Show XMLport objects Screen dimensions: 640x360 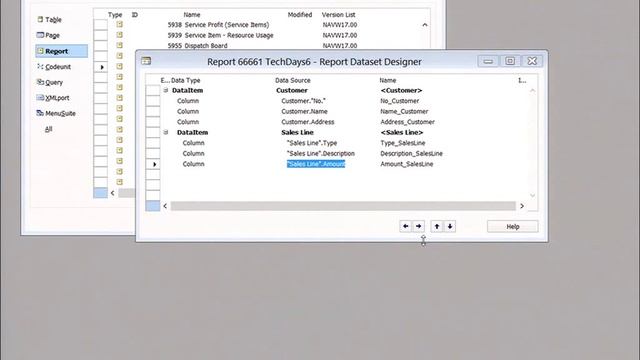(53, 98)
